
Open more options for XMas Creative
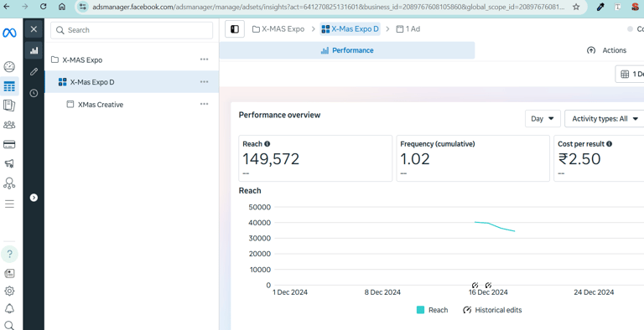(x=204, y=104)
